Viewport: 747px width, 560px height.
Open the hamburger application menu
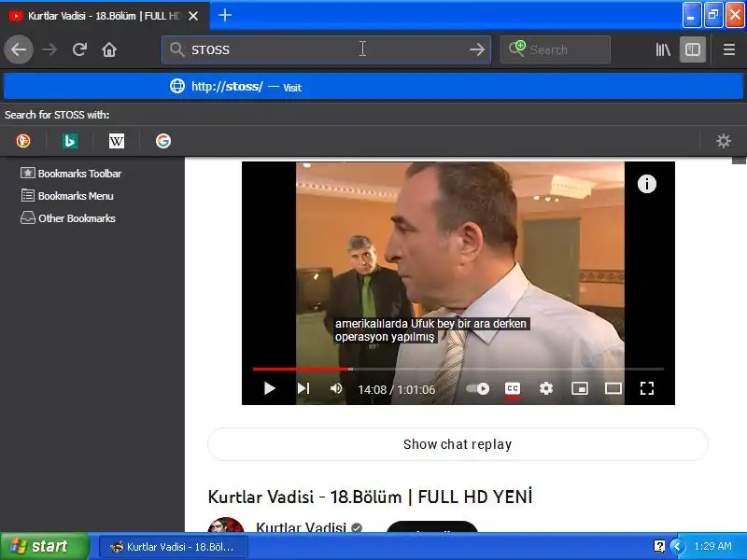729,49
